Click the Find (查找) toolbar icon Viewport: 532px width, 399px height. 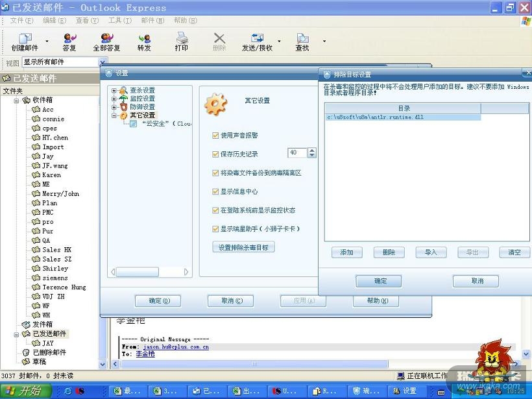coord(302,42)
